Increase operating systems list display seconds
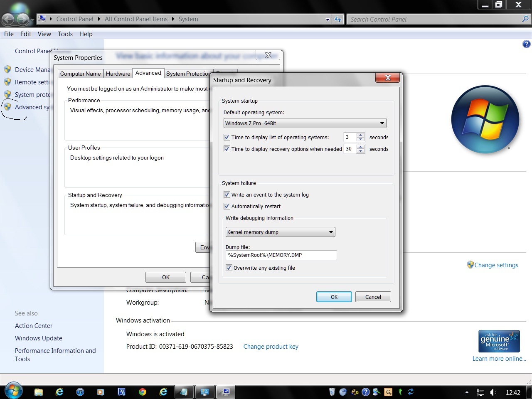The height and width of the screenshot is (399, 532). (x=361, y=135)
